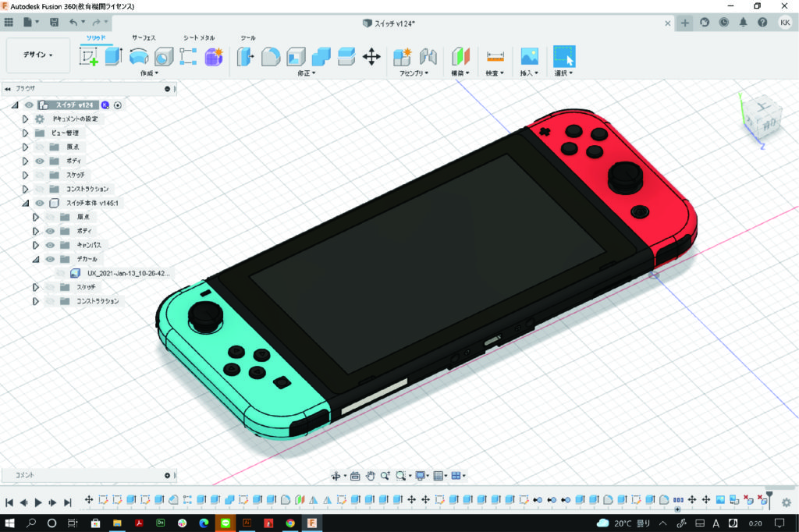This screenshot has height=532, width=799.
Task: Open Chrome from the Windows taskbar
Action: pyautogui.click(x=289, y=523)
